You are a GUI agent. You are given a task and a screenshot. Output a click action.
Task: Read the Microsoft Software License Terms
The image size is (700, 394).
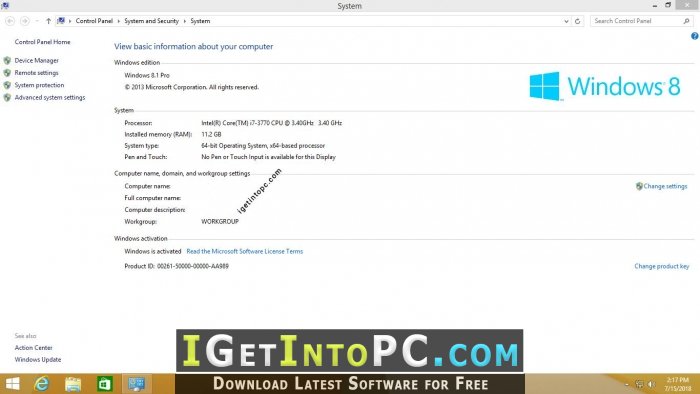245,252
